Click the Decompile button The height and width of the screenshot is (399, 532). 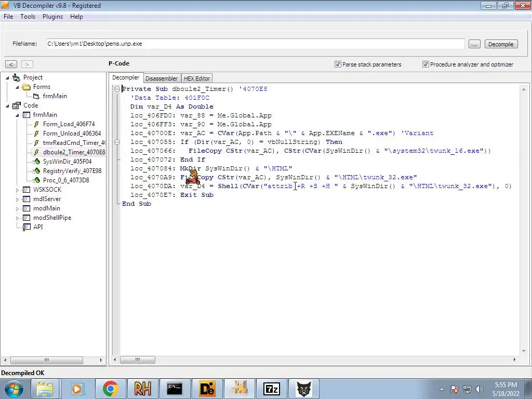click(501, 44)
